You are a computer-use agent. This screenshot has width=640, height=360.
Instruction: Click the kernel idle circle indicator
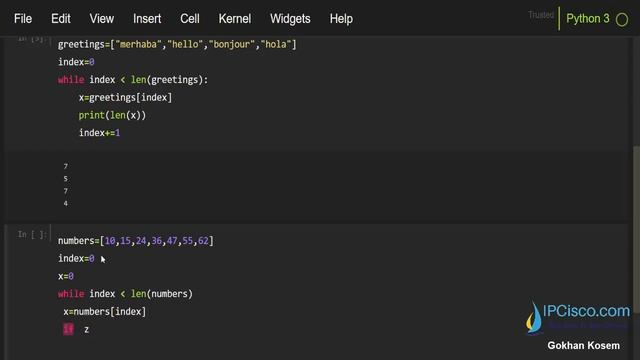(x=622, y=20)
